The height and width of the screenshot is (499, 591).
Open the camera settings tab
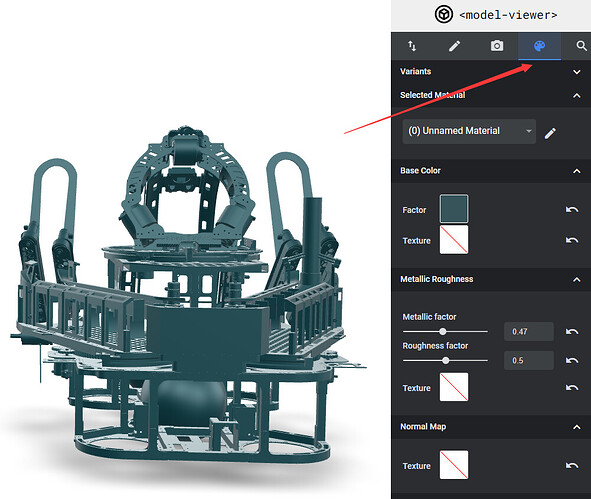coord(497,46)
